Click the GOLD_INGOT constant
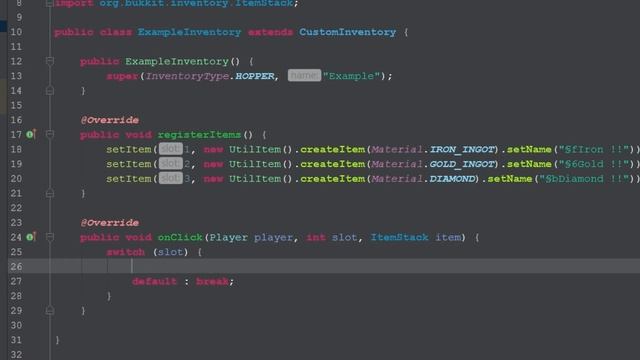The height and width of the screenshot is (360, 640). [462, 164]
